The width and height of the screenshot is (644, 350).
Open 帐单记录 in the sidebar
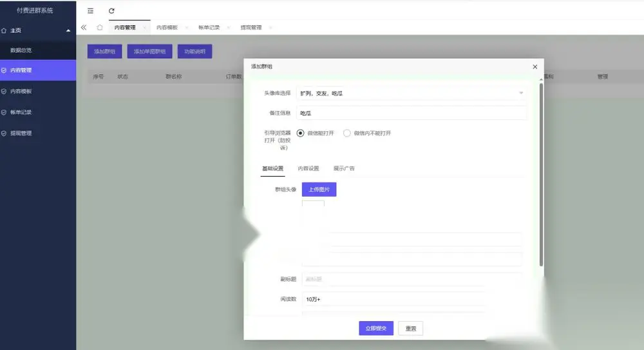pos(38,112)
